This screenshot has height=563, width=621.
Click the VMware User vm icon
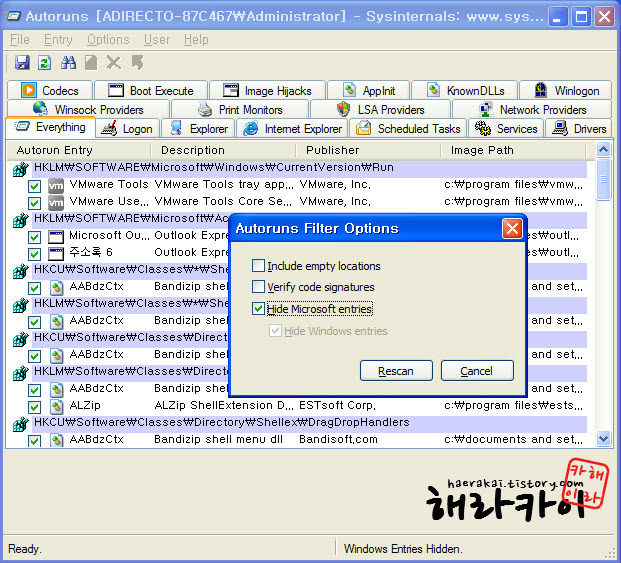56,203
